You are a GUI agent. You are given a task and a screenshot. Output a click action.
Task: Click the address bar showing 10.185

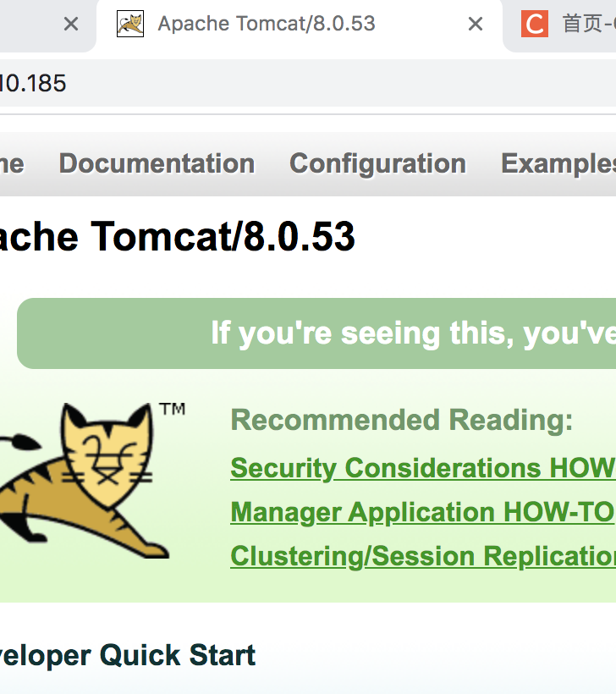click(308, 83)
